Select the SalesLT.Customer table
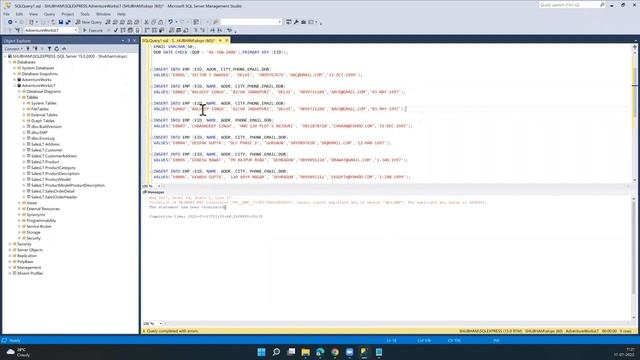Viewport: 640px width, 360px height. pos(47,150)
